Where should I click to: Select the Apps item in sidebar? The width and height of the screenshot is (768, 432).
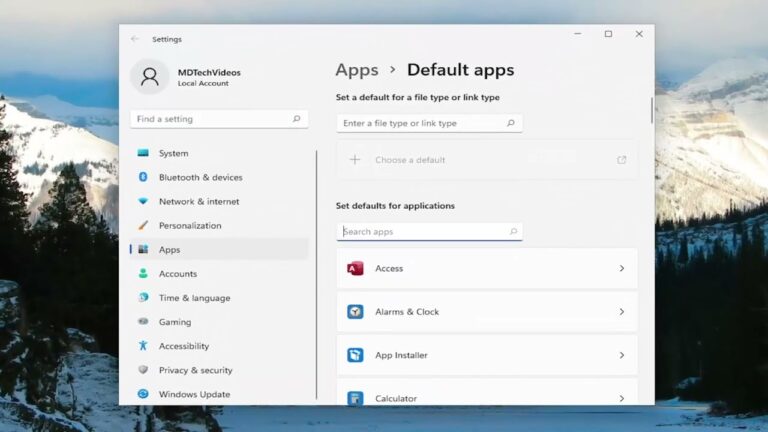[170, 249]
